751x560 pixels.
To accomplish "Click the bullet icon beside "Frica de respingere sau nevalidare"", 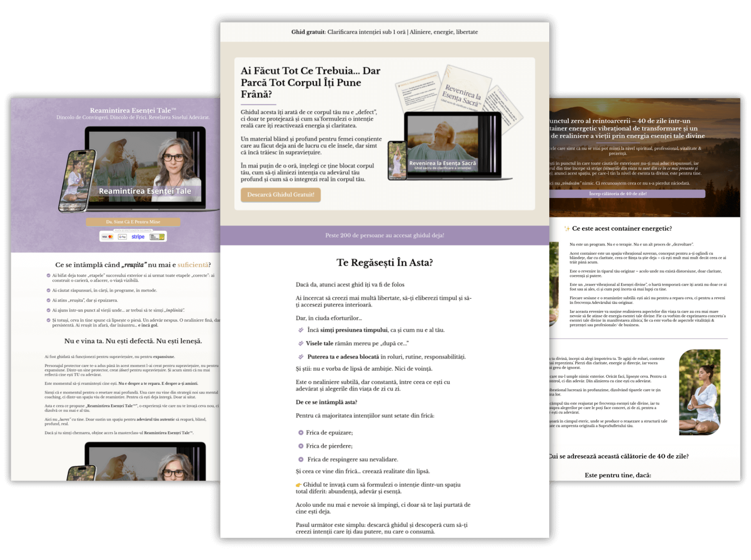I will (x=301, y=459).
